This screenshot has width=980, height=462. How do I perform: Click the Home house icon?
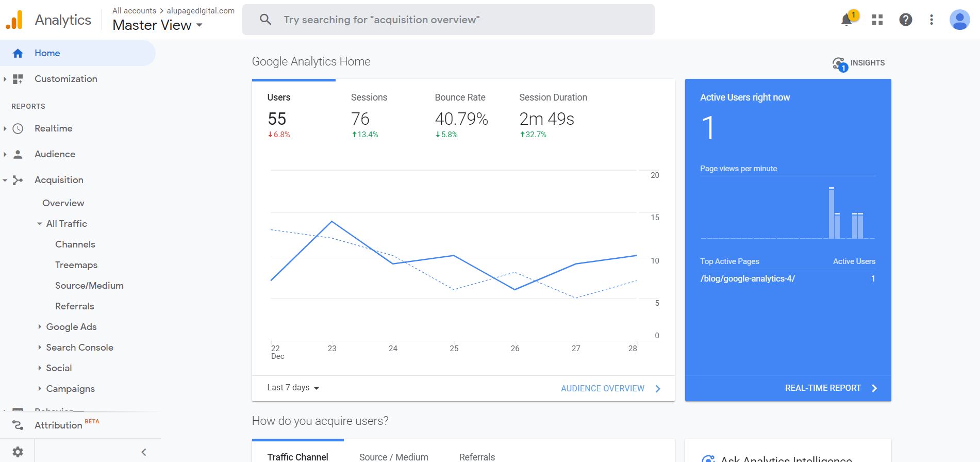coord(18,53)
